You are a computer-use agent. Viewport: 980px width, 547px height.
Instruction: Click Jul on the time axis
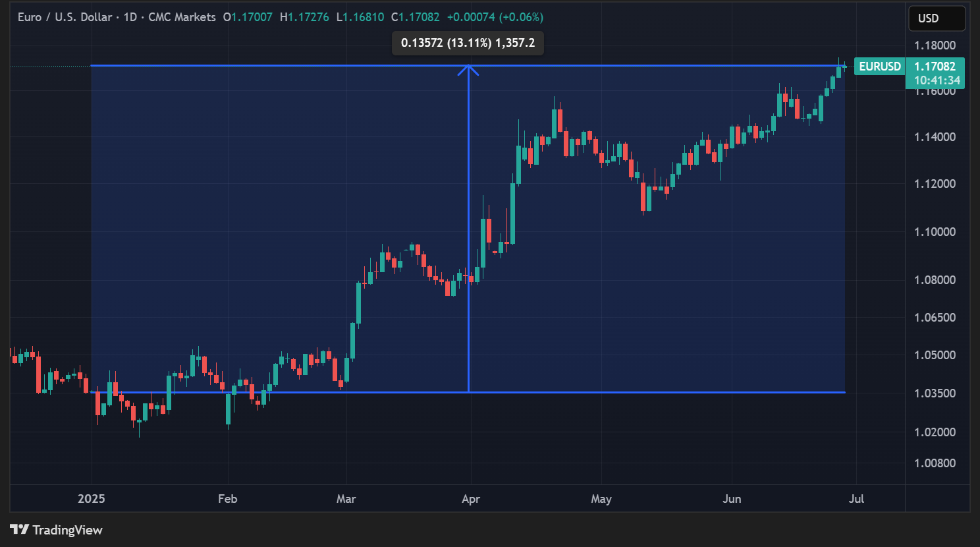click(x=856, y=499)
